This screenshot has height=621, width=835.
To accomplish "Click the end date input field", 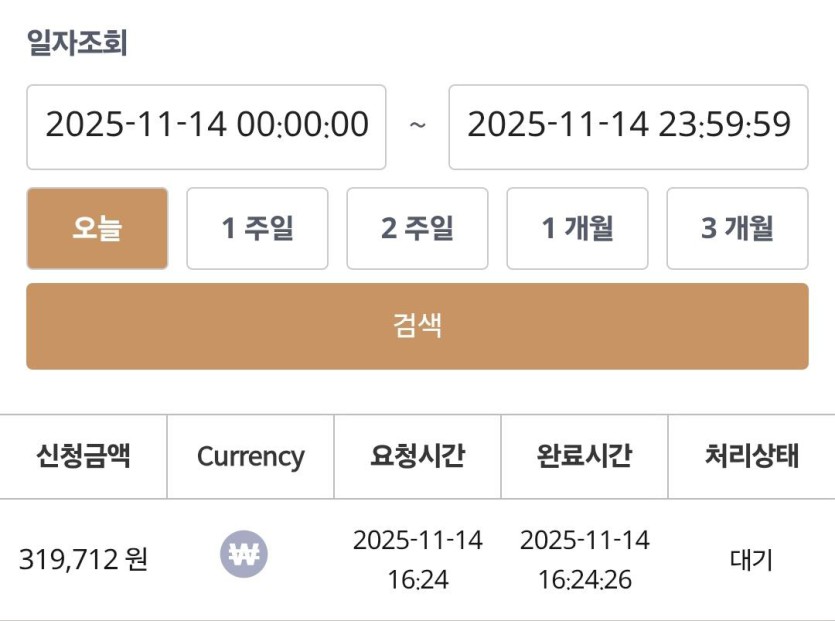I will coord(628,126).
